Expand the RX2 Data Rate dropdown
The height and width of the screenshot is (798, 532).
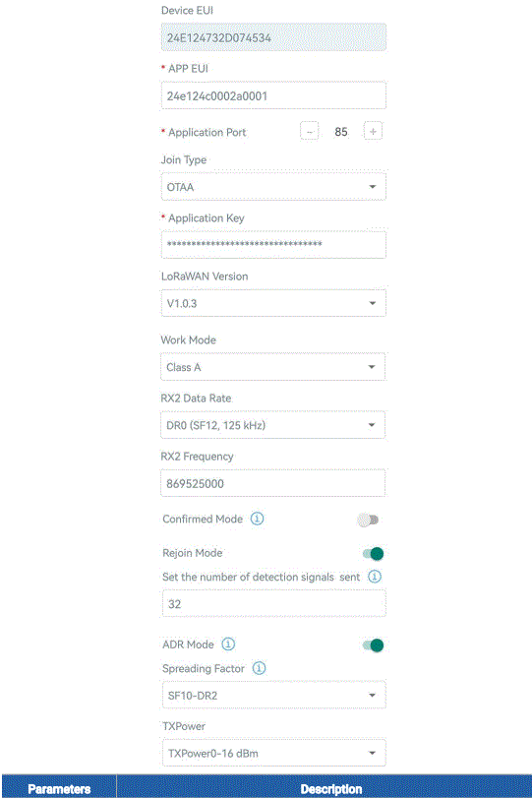pyautogui.click(x=272, y=425)
